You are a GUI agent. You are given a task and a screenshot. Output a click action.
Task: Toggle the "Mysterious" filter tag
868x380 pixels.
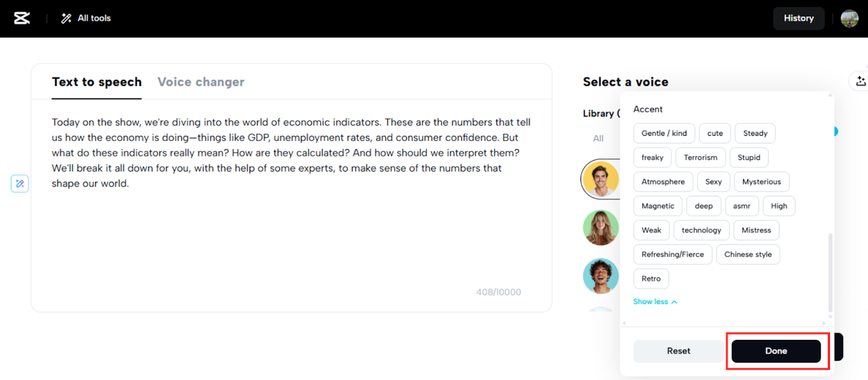(761, 182)
